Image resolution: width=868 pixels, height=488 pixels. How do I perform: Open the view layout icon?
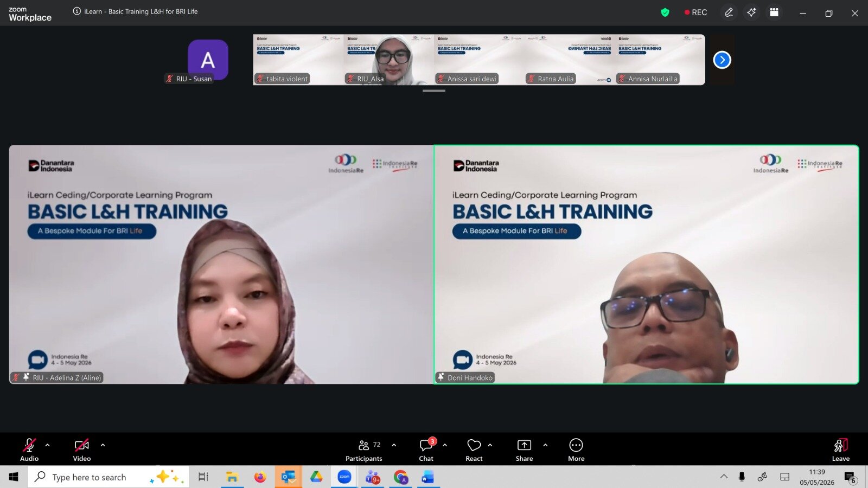point(774,12)
